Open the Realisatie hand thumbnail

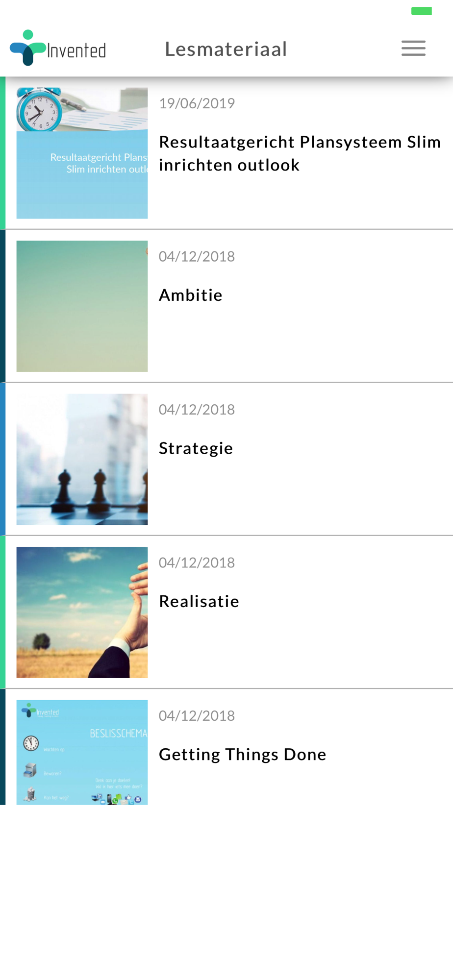point(82,612)
